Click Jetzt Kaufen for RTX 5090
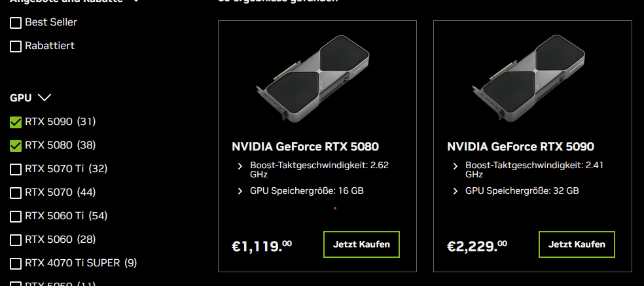Image resolution: width=644 pixels, height=286 pixels. click(x=577, y=244)
